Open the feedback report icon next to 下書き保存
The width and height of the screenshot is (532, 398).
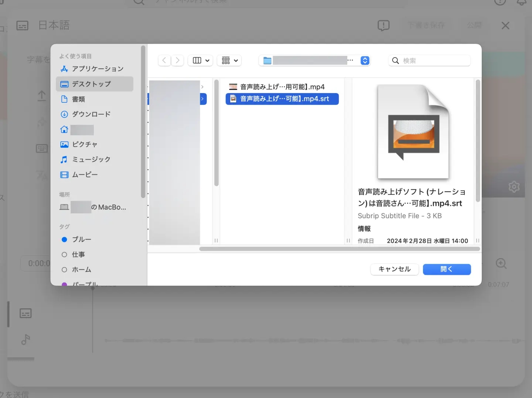click(x=383, y=25)
